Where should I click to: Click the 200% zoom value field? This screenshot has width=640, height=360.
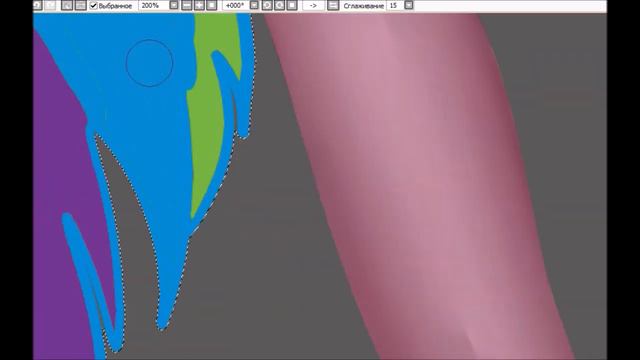pos(153,6)
